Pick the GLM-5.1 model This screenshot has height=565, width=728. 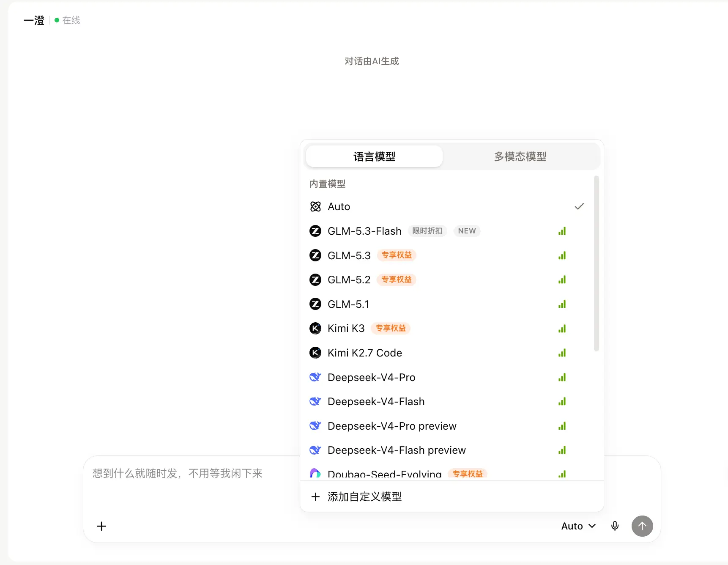[x=448, y=304]
